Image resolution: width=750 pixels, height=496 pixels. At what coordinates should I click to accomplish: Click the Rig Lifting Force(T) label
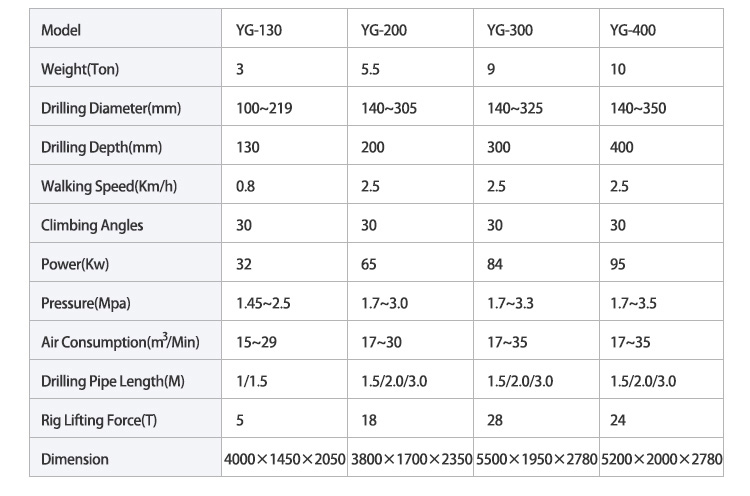pyautogui.click(x=98, y=420)
